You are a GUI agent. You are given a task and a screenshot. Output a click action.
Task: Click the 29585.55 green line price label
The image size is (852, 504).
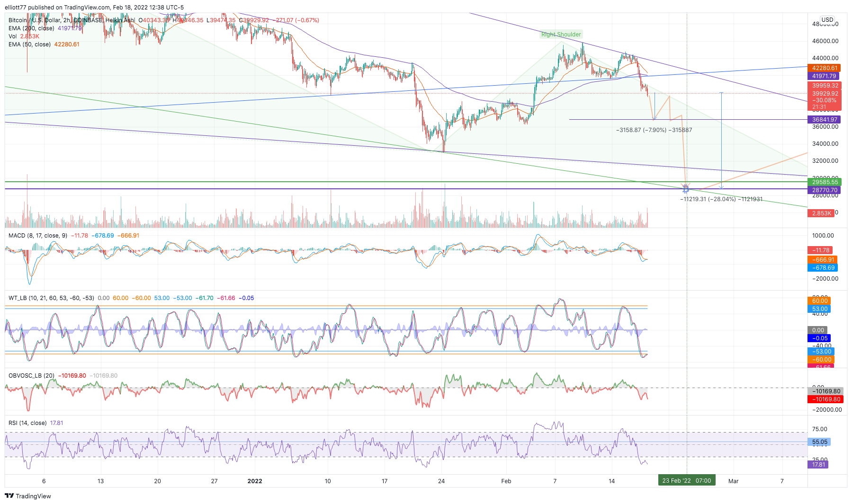pos(825,182)
